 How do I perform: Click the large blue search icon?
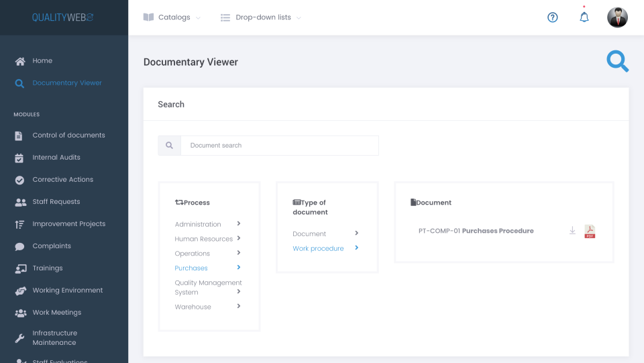tap(617, 61)
